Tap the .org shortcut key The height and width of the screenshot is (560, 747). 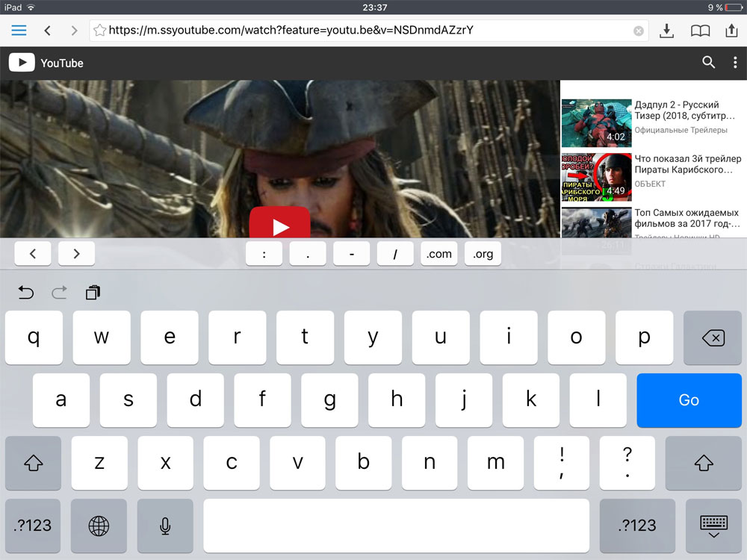coord(483,254)
